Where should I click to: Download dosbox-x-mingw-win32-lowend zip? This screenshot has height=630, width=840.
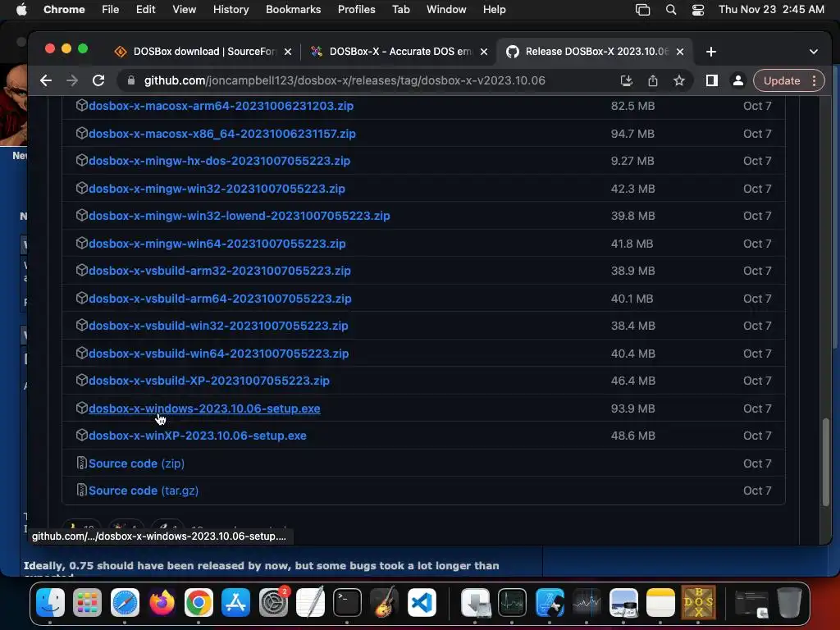239,216
